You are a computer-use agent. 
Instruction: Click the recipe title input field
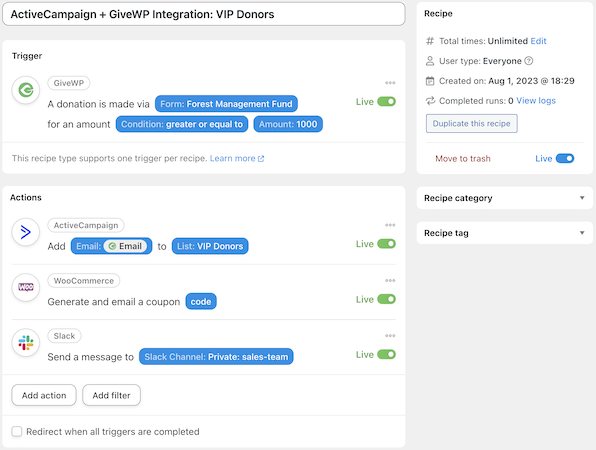coord(204,14)
